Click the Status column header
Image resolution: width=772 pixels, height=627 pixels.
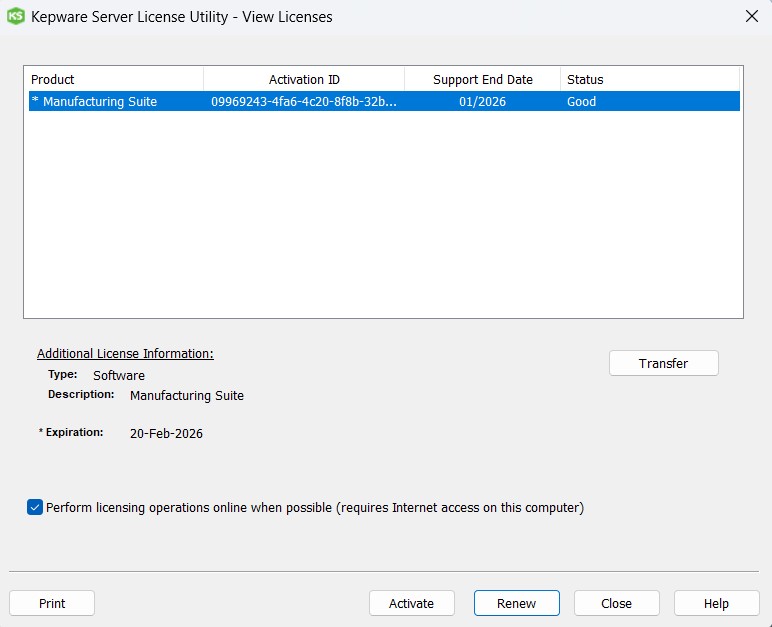click(x=648, y=79)
